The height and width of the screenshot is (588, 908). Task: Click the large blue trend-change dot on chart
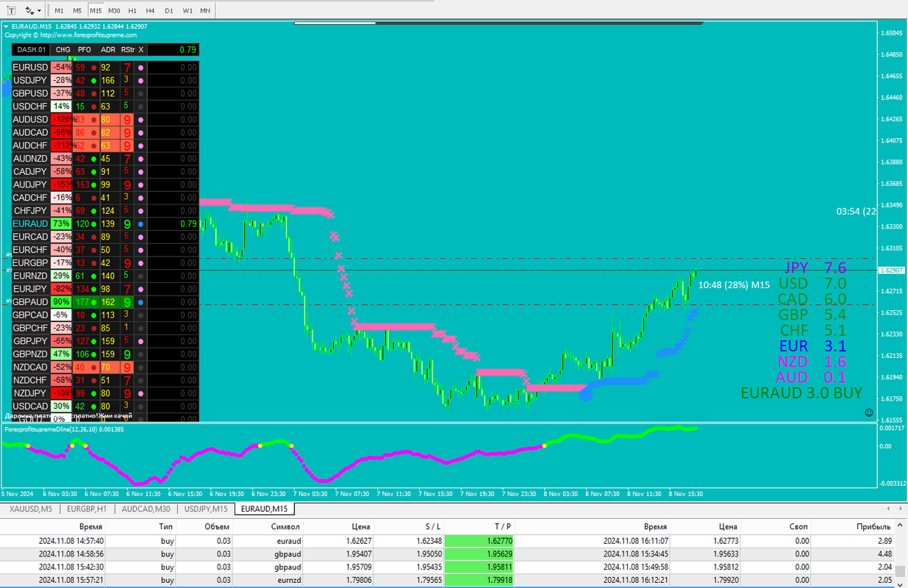tap(586, 393)
